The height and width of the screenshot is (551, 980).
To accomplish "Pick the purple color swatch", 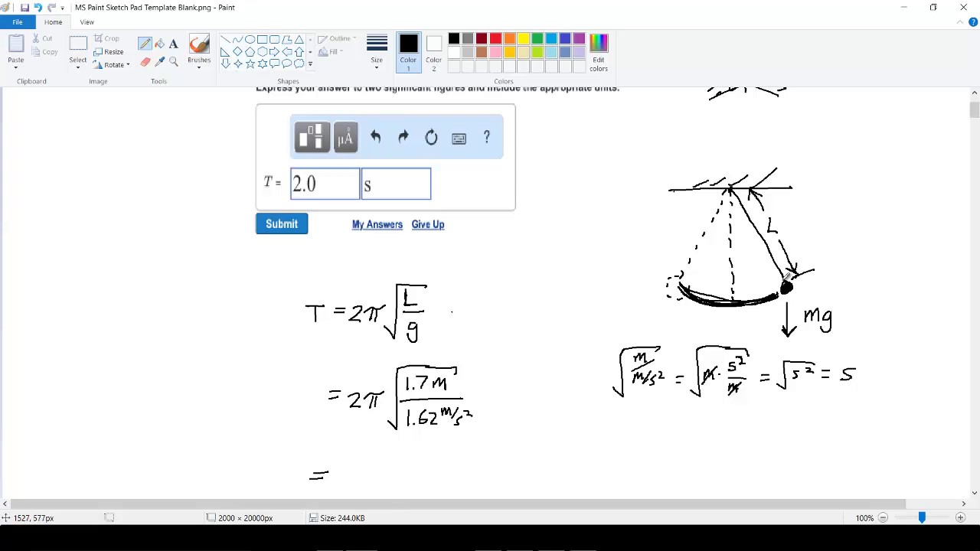I will click(x=578, y=39).
